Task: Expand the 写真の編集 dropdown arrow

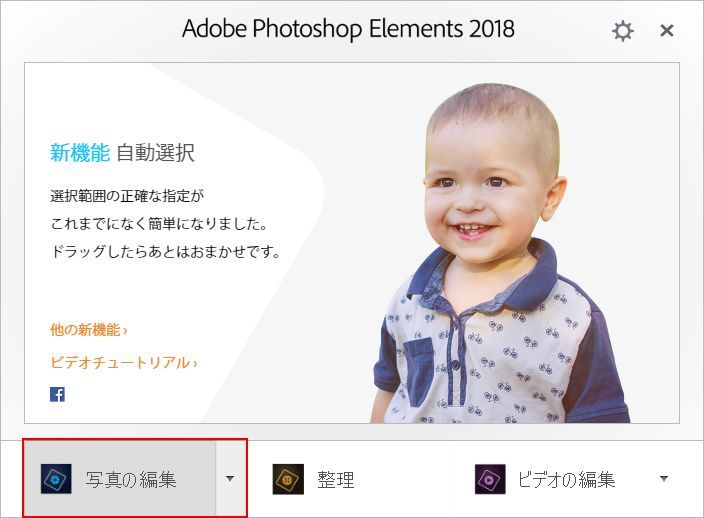Action: [230, 478]
